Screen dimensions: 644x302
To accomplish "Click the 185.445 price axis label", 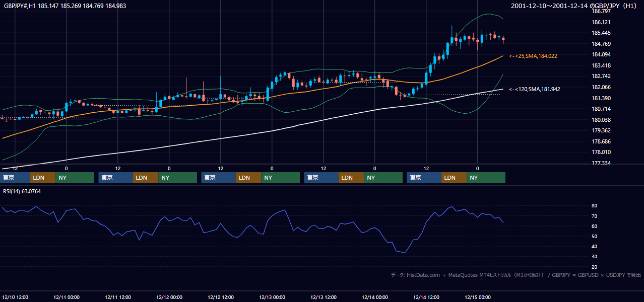I will [602, 33].
